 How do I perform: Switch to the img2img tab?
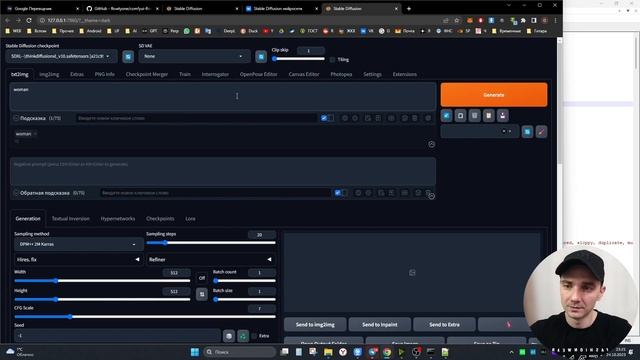(x=49, y=74)
